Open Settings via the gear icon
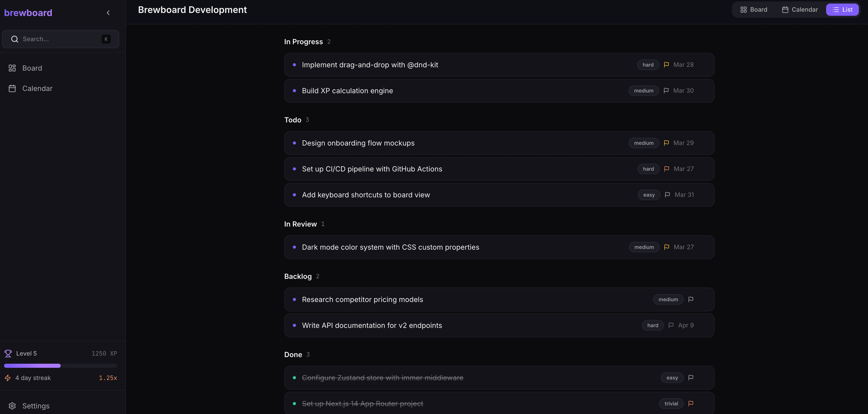This screenshot has height=414, width=868. tap(12, 406)
